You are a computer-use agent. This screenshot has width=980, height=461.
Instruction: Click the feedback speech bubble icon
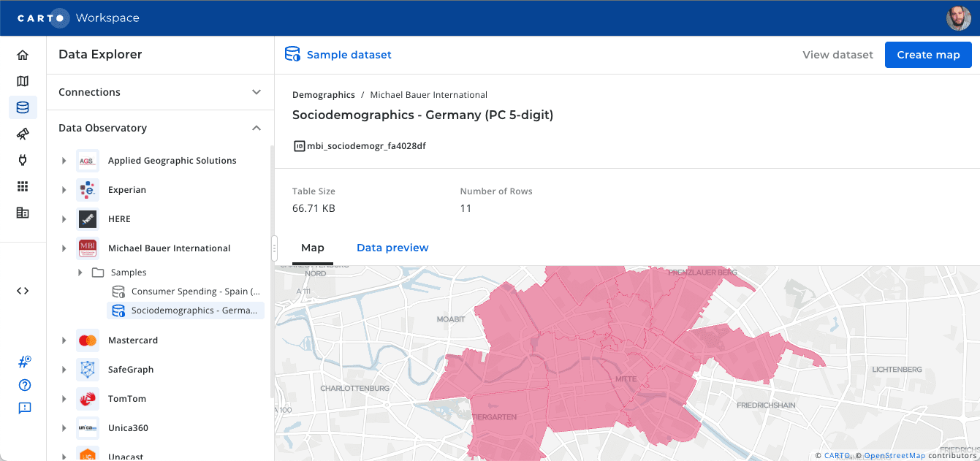point(24,408)
